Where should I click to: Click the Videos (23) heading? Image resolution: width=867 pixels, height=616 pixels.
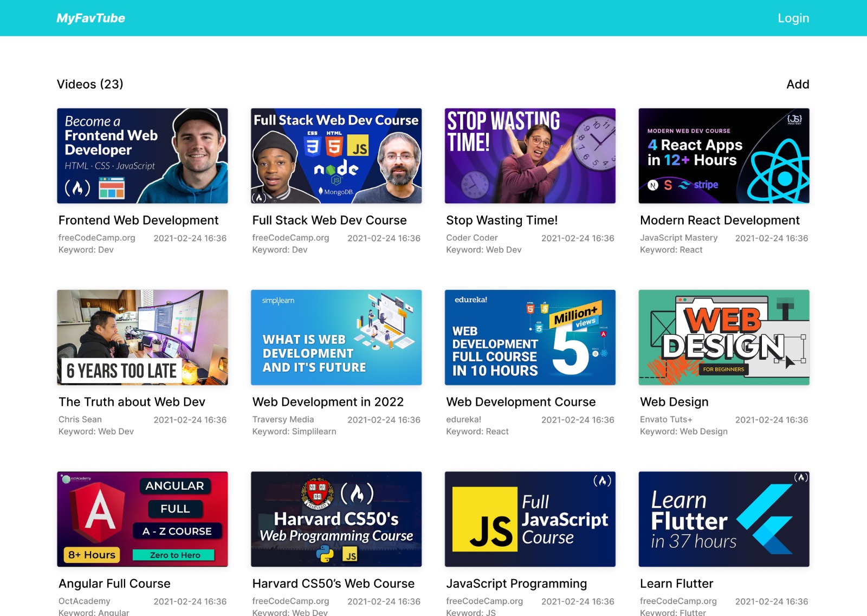[90, 84]
